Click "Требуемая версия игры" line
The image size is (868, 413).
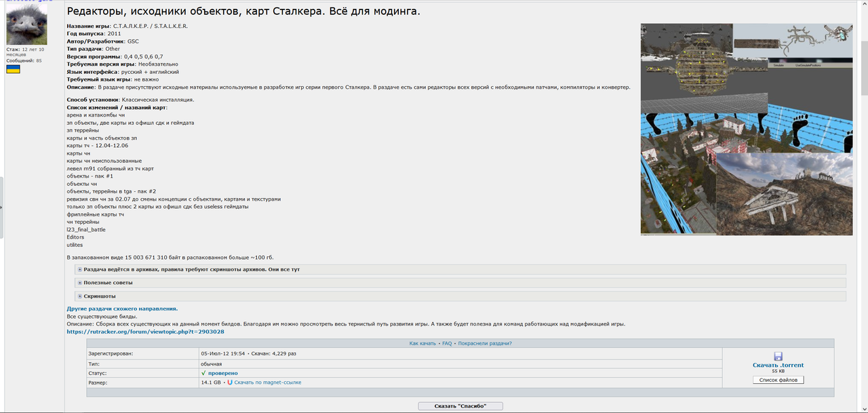click(123, 64)
